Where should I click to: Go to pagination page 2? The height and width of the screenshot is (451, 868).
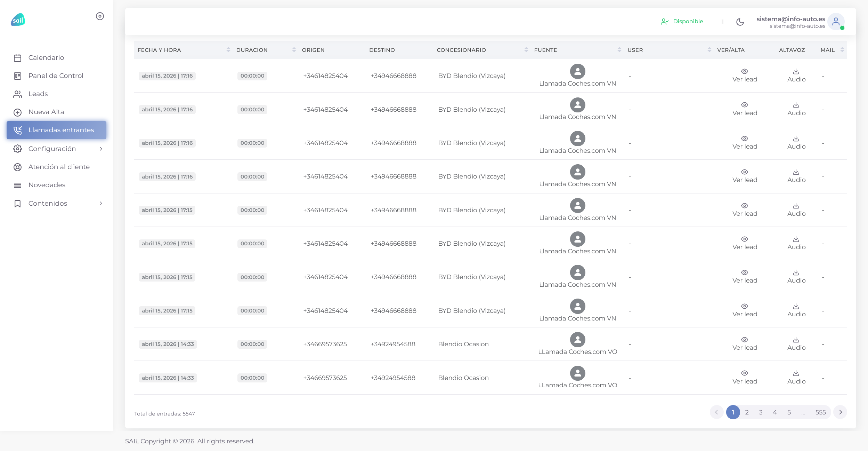(x=747, y=412)
